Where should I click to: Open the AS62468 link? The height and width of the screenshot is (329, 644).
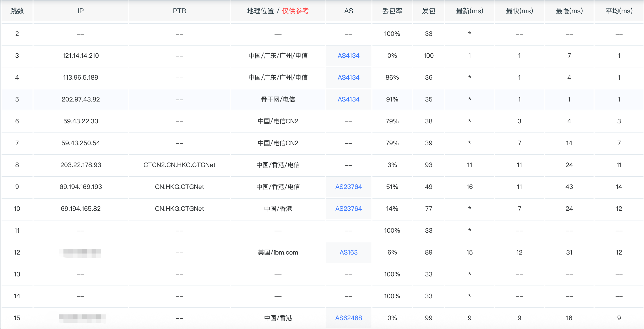348,318
